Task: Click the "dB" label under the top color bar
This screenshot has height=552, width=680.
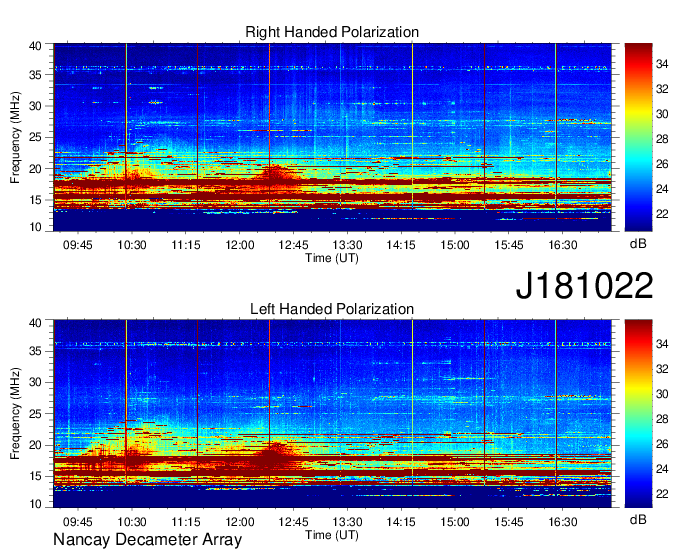Action: [638, 244]
